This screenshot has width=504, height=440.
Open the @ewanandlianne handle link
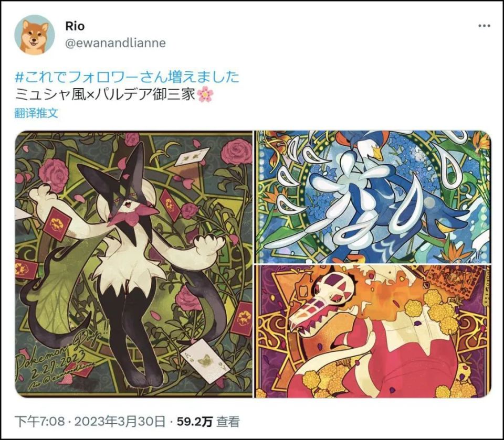(x=115, y=43)
